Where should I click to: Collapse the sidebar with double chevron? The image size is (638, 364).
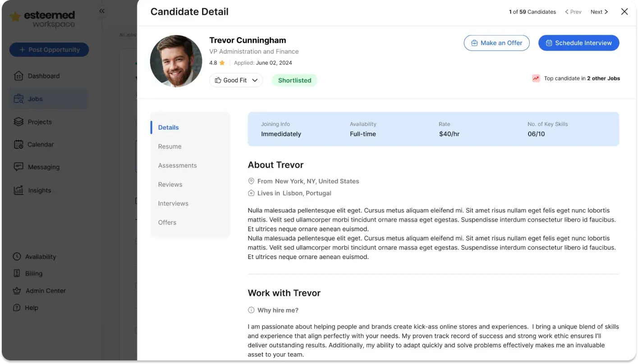tap(102, 11)
